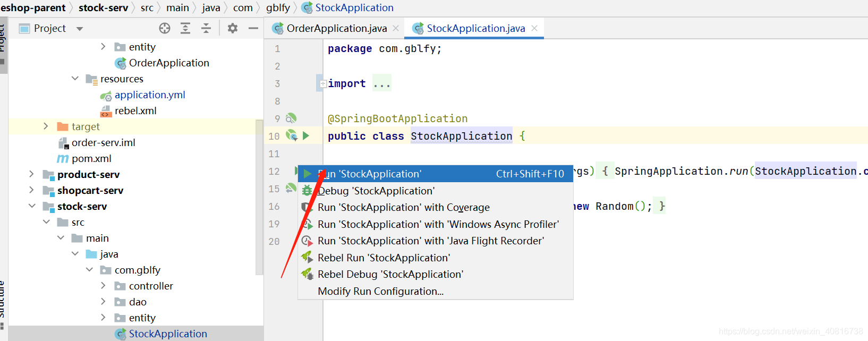Collapse the main folder
The height and width of the screenshot is (341, 868).
coord(61,238)
